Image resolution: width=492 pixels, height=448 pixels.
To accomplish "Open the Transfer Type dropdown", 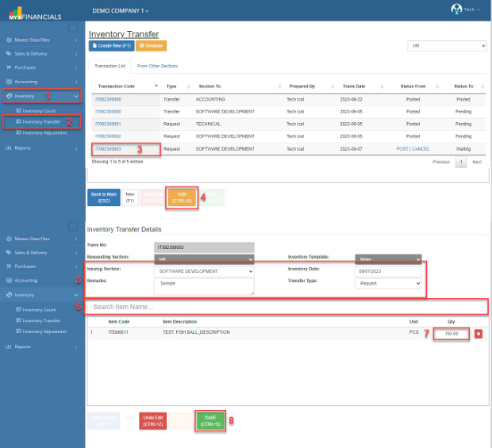I will 388,282.
